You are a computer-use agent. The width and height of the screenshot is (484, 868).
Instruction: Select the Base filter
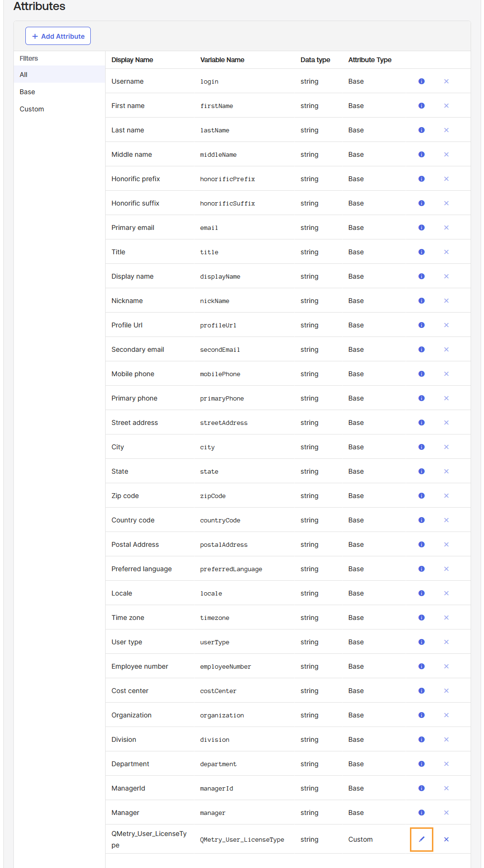point(27,92)
